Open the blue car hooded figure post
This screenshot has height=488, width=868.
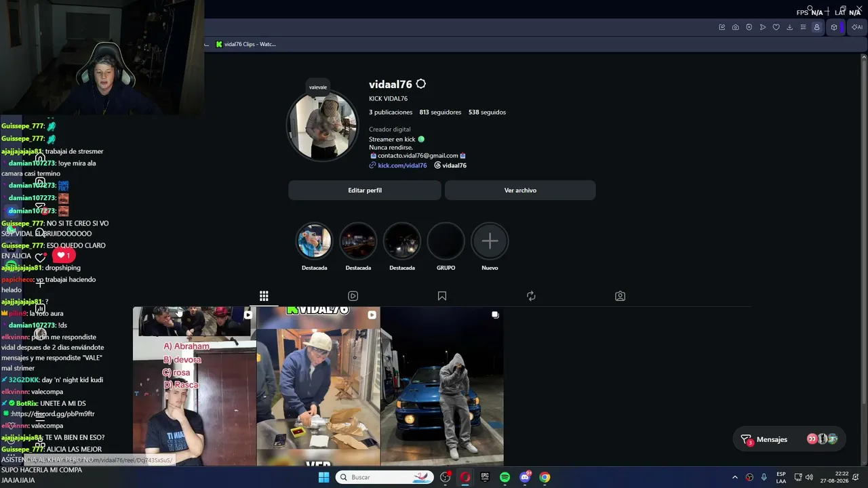pos(442,386)
